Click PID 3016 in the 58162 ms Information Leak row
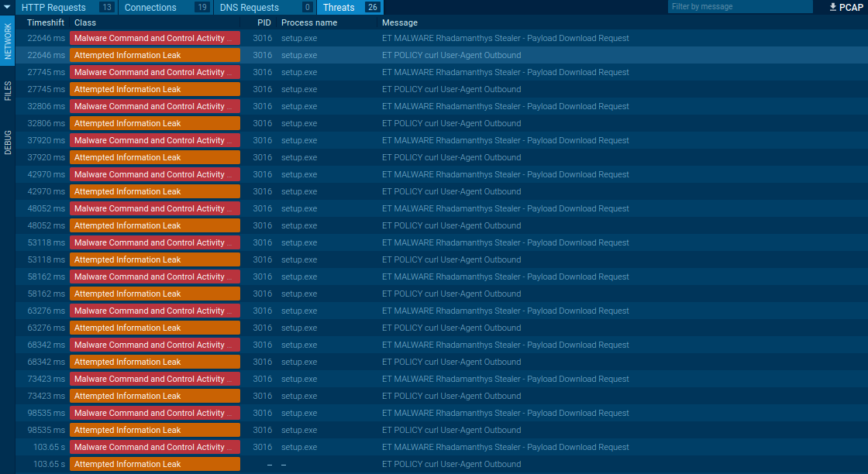 (x=263, y=294)
